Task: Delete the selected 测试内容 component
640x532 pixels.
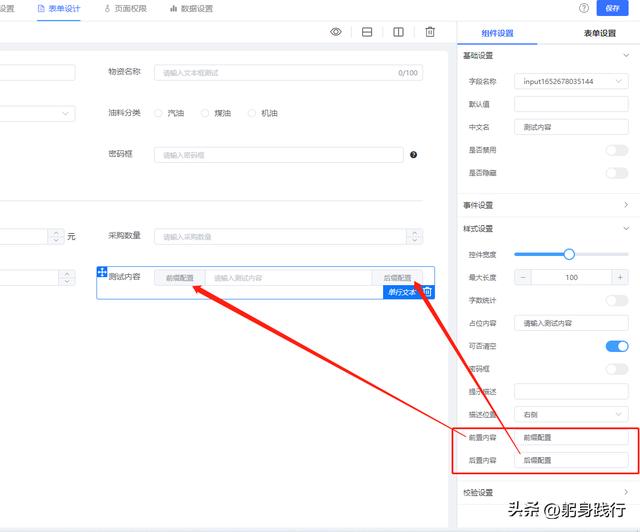Action: [427, 292]
